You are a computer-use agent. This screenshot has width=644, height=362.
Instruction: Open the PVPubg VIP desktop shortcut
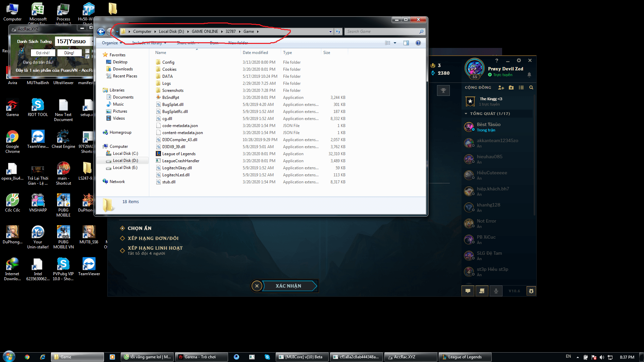point(63,269)
